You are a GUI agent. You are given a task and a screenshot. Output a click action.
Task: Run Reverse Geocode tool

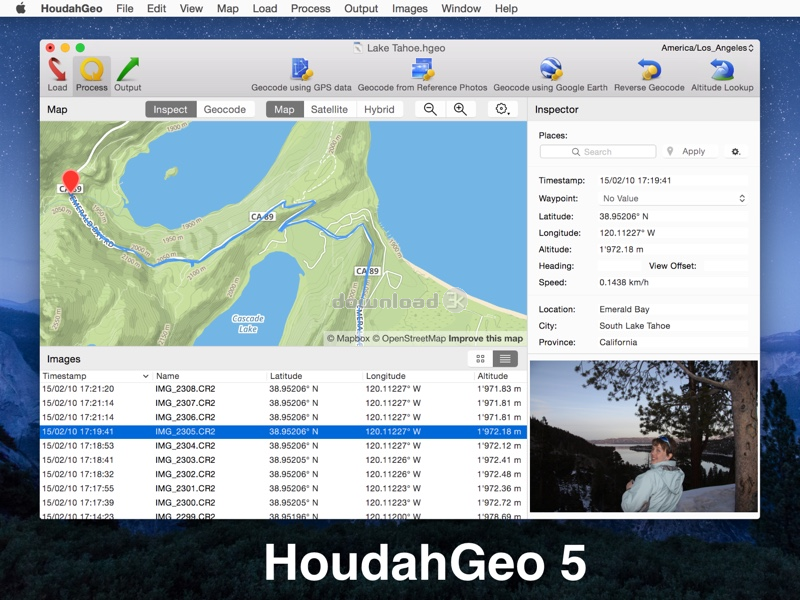point(649,74)
